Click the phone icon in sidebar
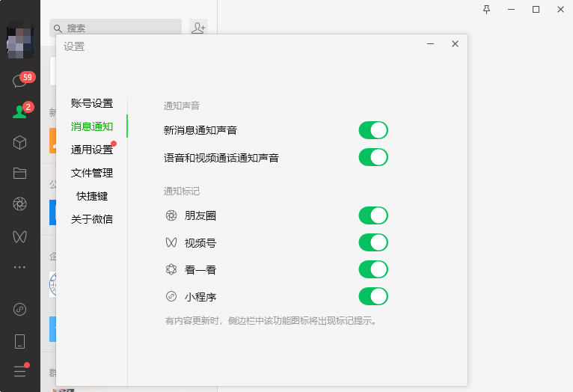Image resolution: width=573 pixels, height=392 pixels. click(x=20, y=341)
